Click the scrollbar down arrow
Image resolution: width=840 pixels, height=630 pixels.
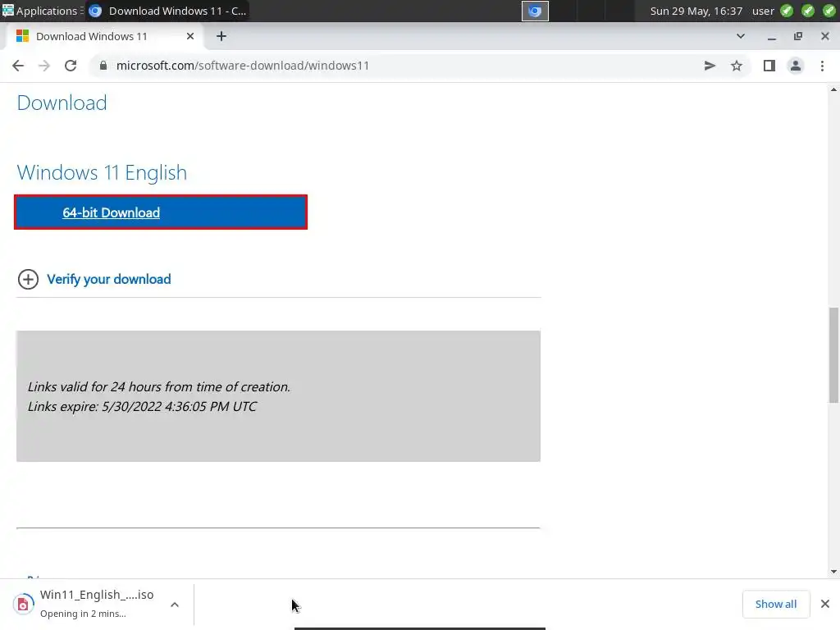[x=833, y=572]
